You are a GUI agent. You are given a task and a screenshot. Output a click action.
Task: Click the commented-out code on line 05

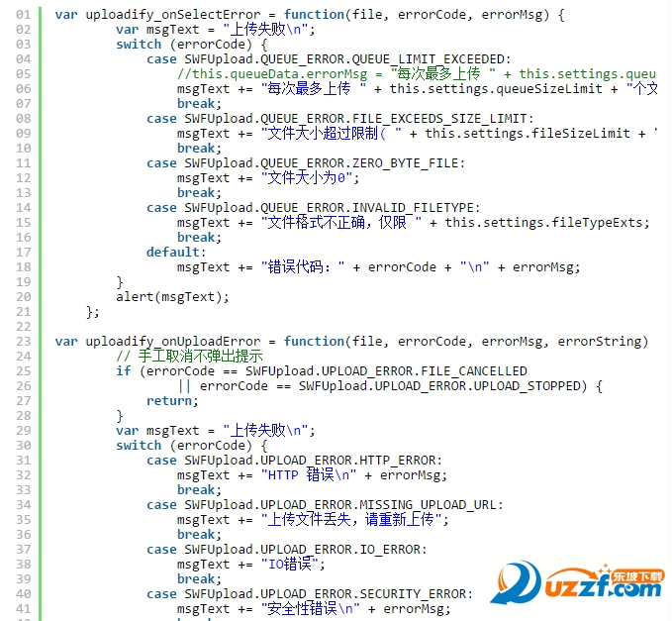pyautogui.click(x=417, y=74)
